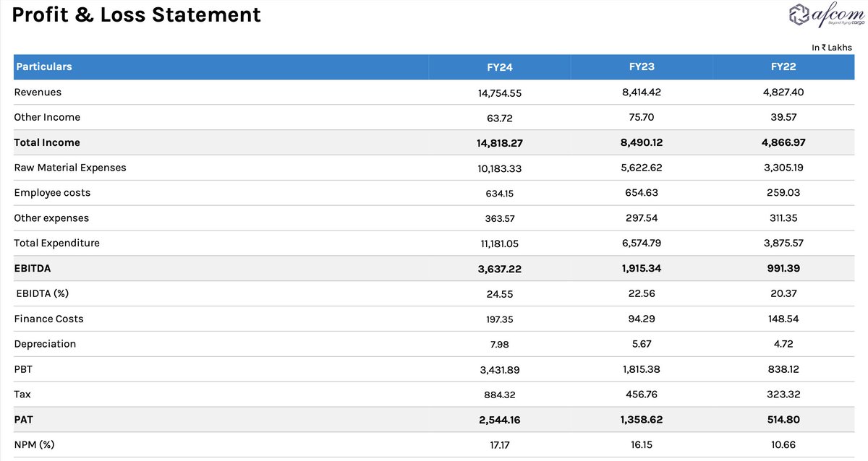This screenshot has width=868, height=461.
Task: Click the afcom logo
Action: [825, 15]
